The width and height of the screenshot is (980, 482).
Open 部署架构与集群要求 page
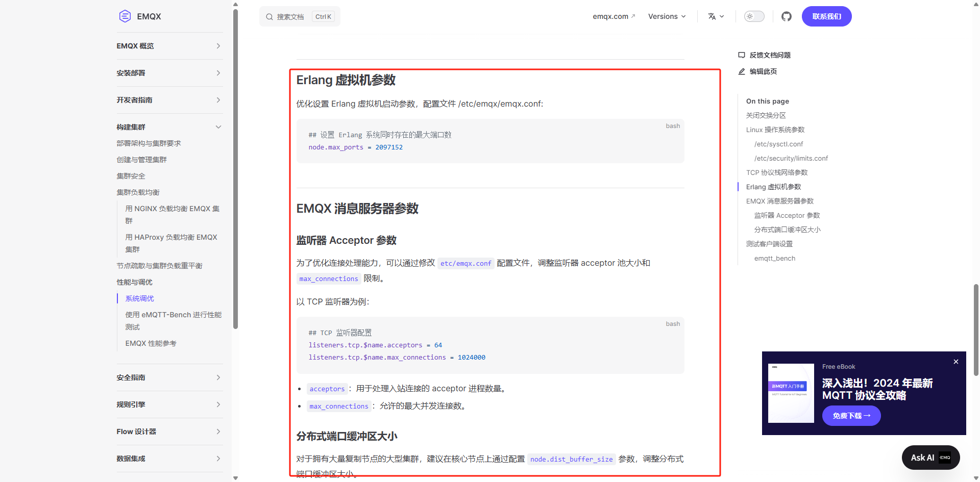coord(149,143)
